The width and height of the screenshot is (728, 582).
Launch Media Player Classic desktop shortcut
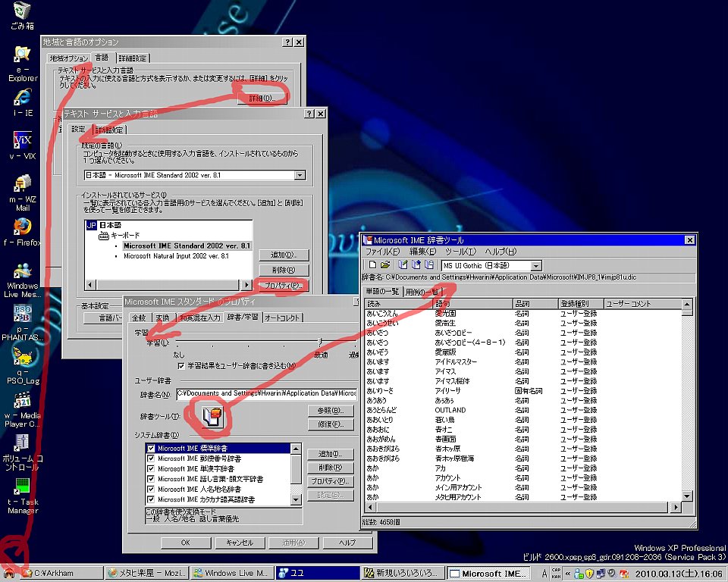22,410
